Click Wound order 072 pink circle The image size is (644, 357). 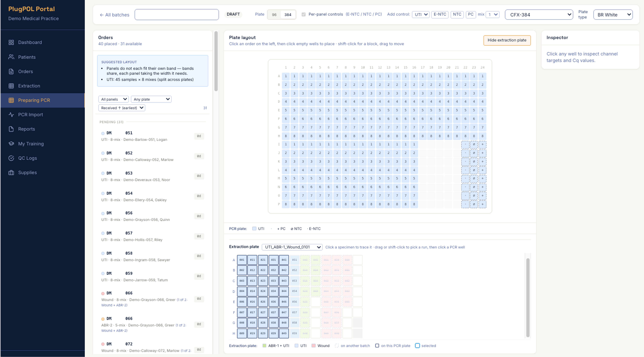[x=103, y=345]
